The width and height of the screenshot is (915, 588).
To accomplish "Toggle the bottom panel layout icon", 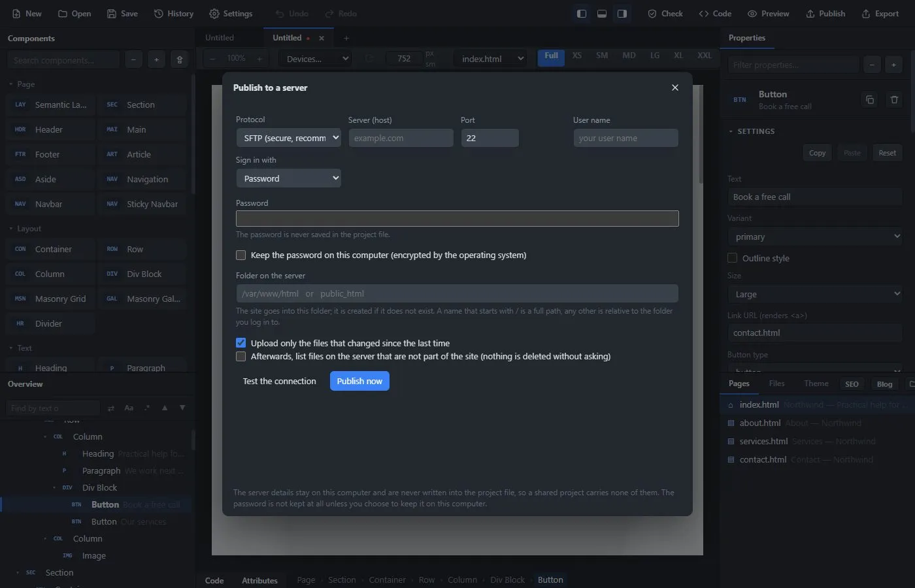I will (x=602, y=14).
